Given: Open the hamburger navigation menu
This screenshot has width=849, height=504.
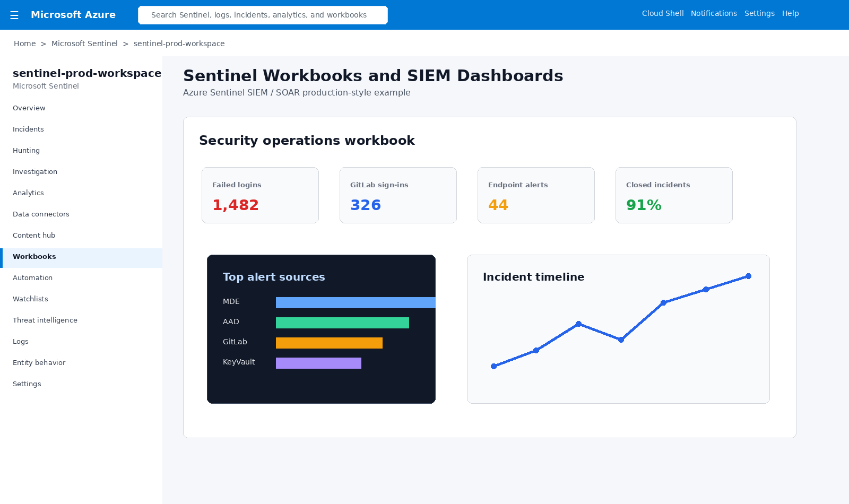Looking at the screenshot, I should [x=14, y=15].
